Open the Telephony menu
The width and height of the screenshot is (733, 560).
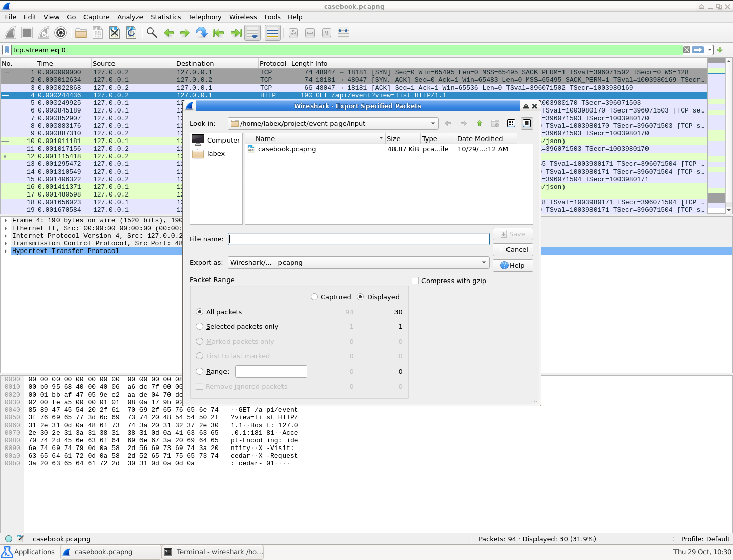205,17
